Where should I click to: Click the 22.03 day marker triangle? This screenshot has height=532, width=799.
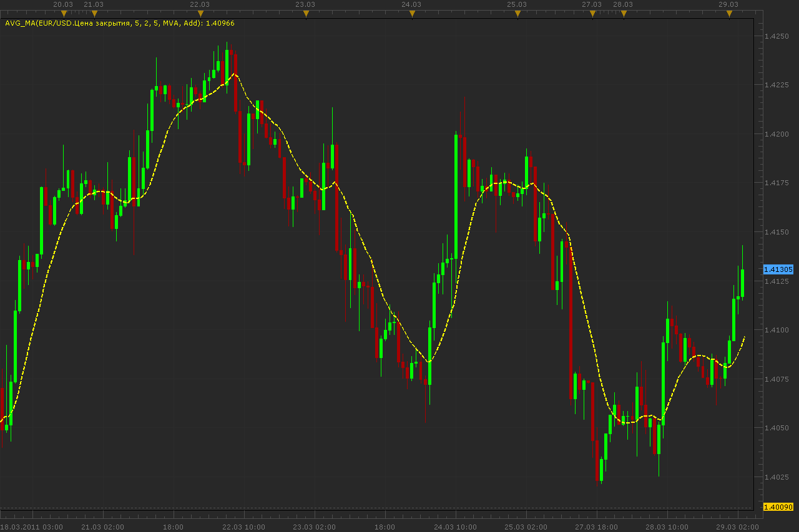click(200, 13)
